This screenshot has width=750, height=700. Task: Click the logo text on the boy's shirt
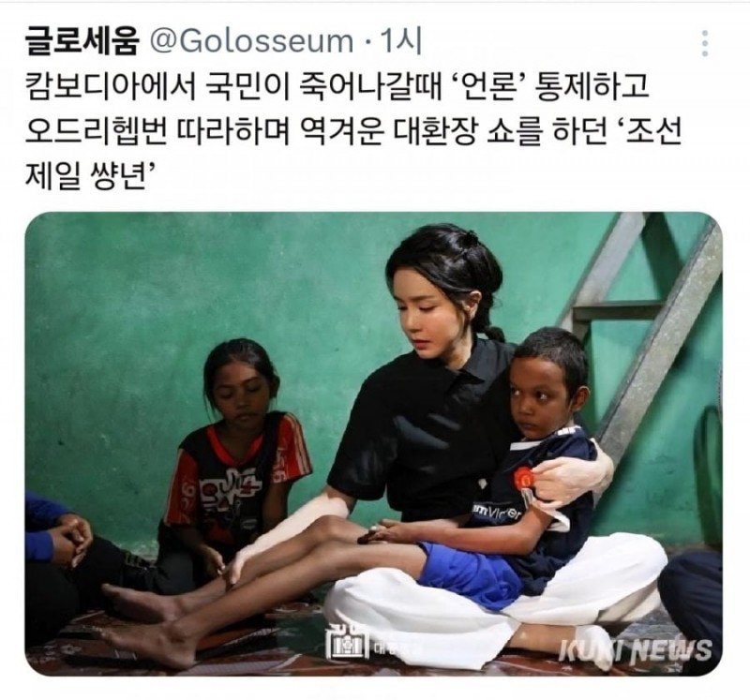pyautogui.click(x=496, y=512)
